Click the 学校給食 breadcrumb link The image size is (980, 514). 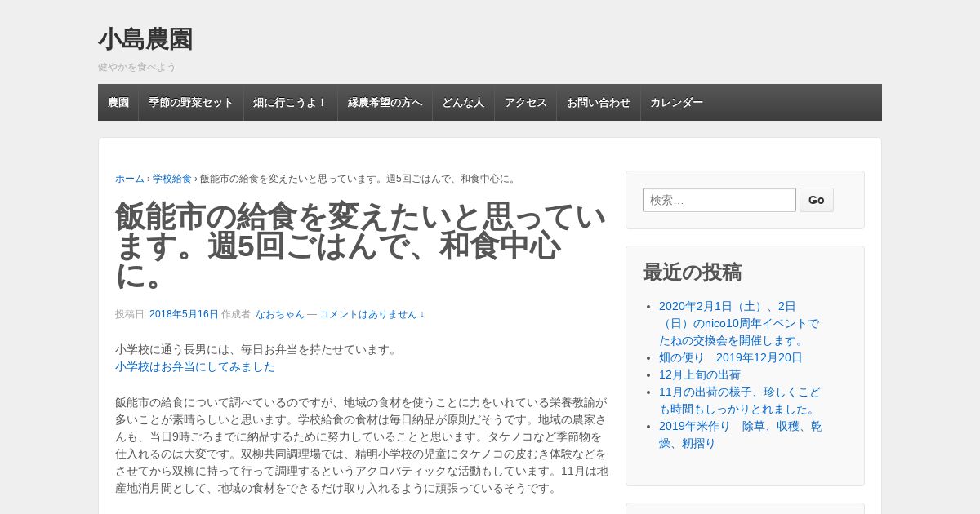coord(172,179)
